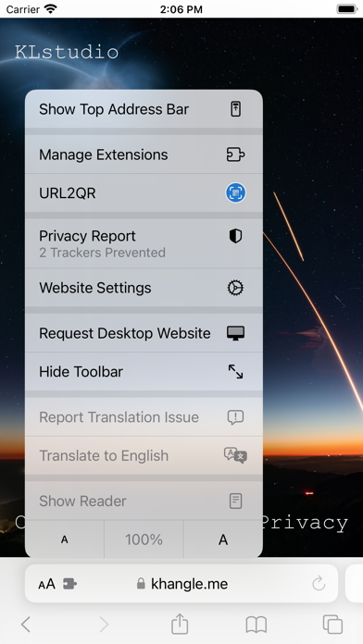This screenshot has width=363, height=644.
Task: Select Show Top Address Bar
Action: [144, 109]
